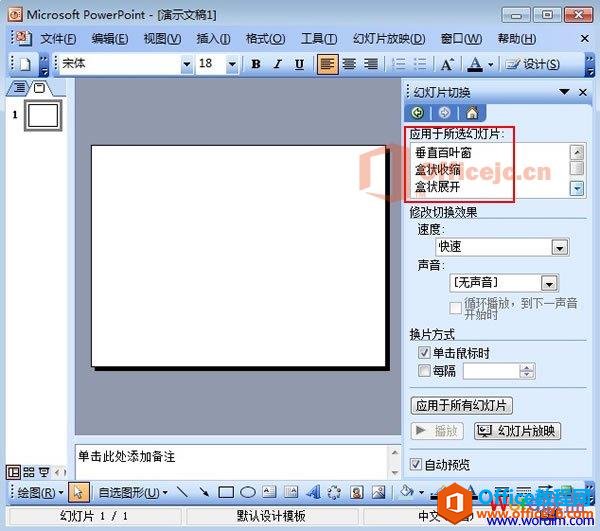Open the task pane menu arrow
The image size is (600, 531).
point(564,92)
